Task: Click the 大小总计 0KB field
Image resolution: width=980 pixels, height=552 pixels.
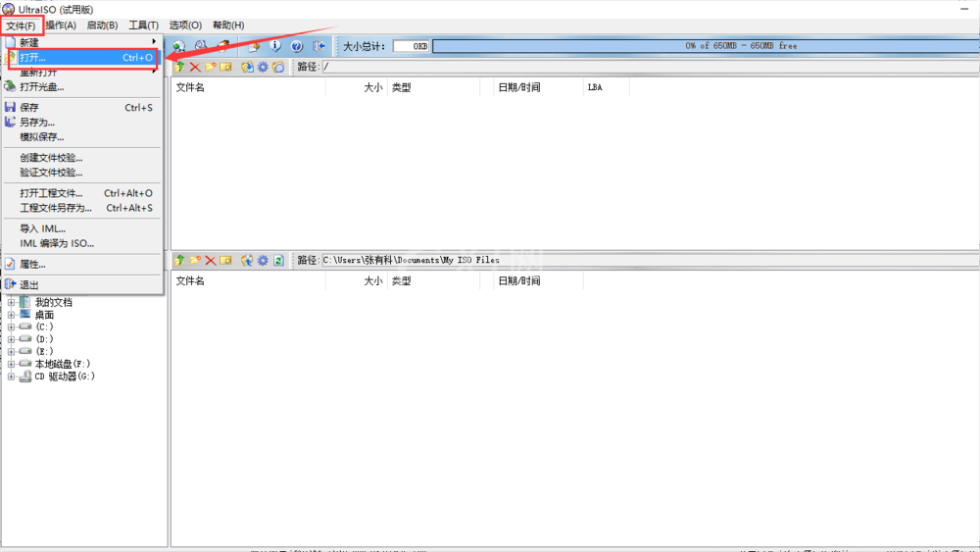Action: pyautogui.click(x=411, y=46)
